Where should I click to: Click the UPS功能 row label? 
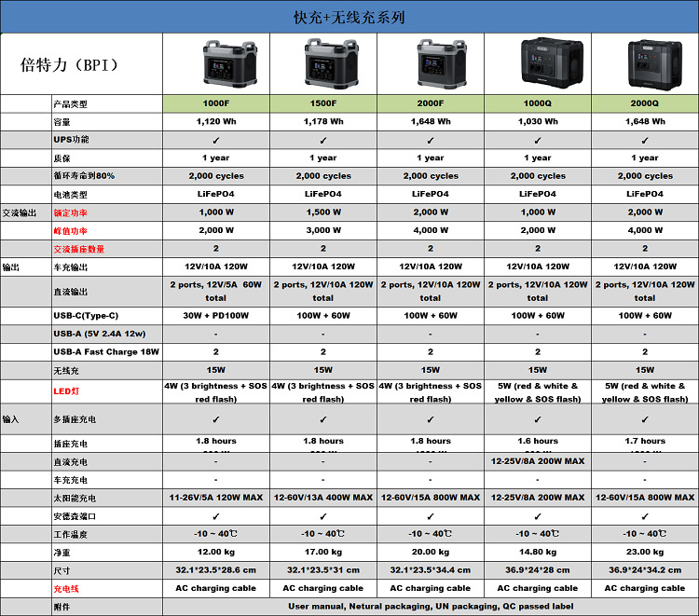point(72,140)
